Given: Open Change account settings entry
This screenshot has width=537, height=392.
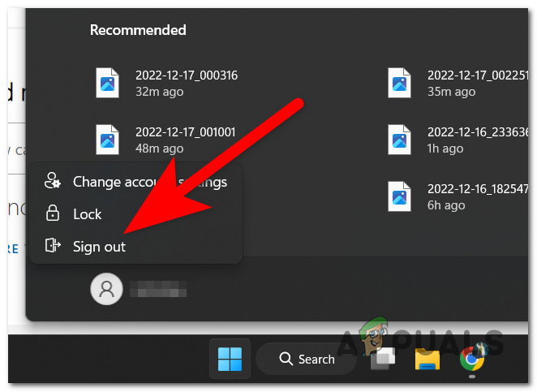Looking at the screenshot, I should (136, 182).
